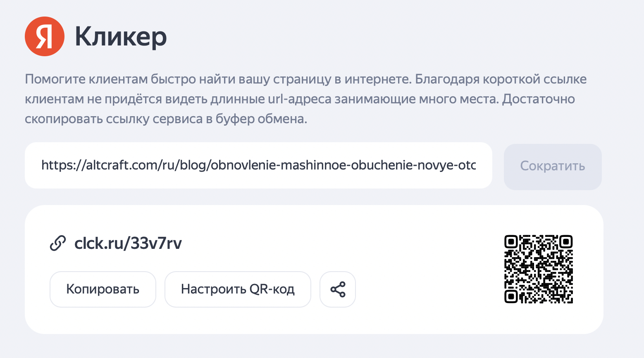Click the QR code's top-left finder square
Viewport: 644px width, 358px height.
[511, 241]
